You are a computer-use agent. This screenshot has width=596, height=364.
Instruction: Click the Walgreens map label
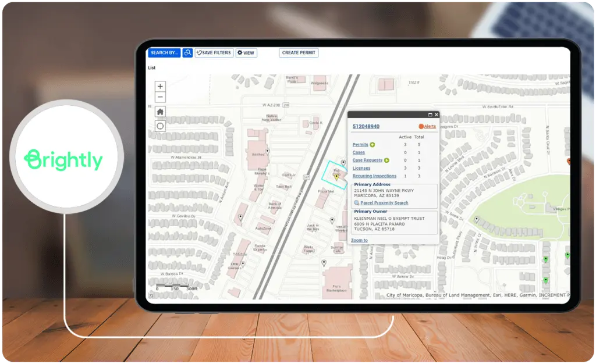point(320,83)
